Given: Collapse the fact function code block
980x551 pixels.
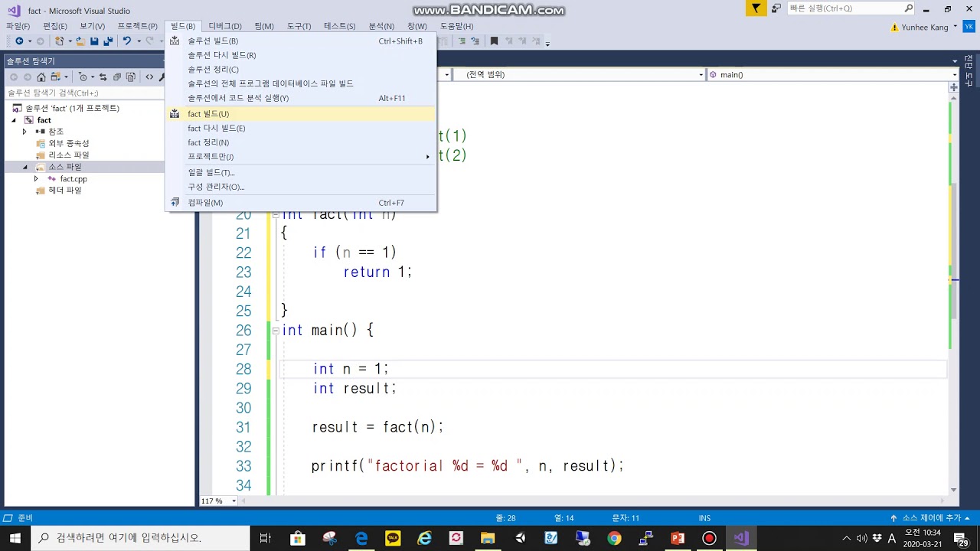Looking at the screenshot, I should (276, 215).
